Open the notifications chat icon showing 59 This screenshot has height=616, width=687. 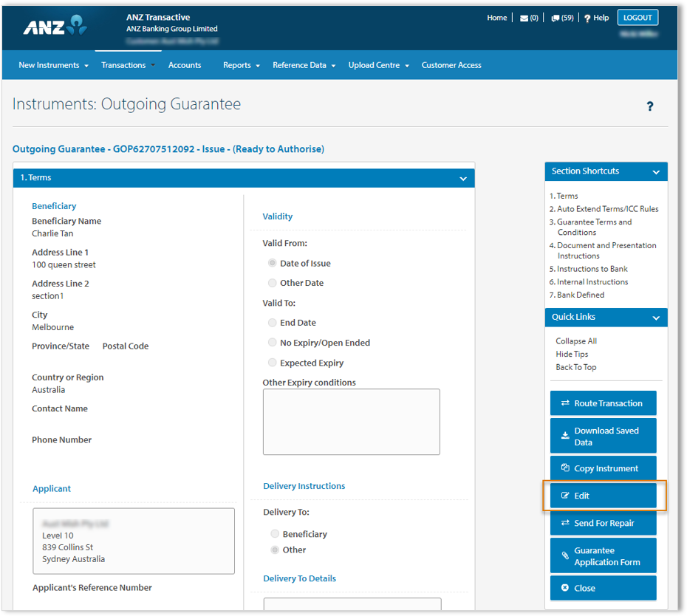556,18
